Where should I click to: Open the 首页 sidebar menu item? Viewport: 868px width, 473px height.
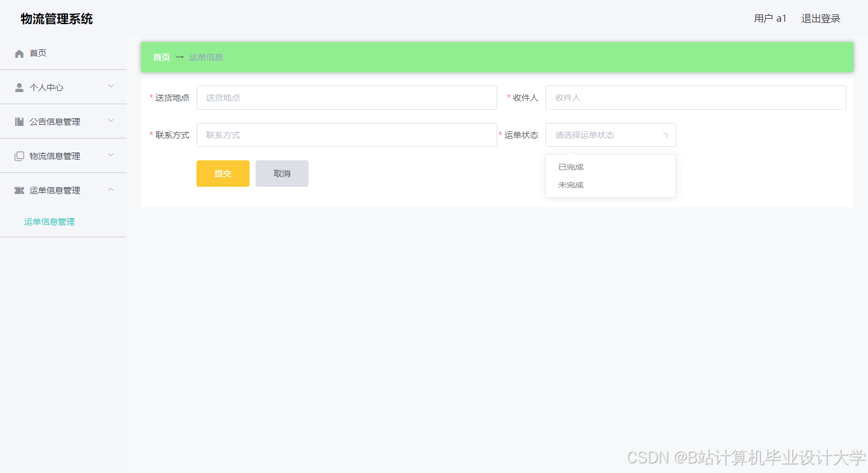pos(63,53)
